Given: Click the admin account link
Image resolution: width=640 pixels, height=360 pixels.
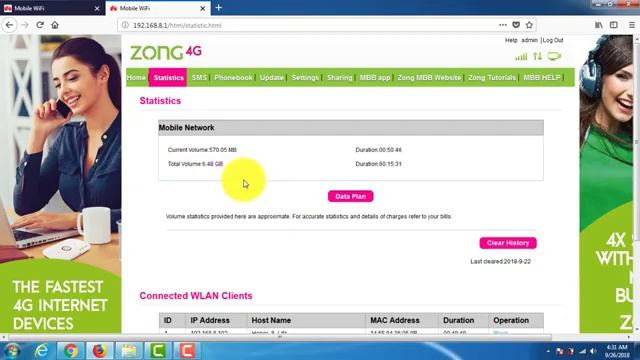Looking at the screenshot, I should tap(529, 40).
